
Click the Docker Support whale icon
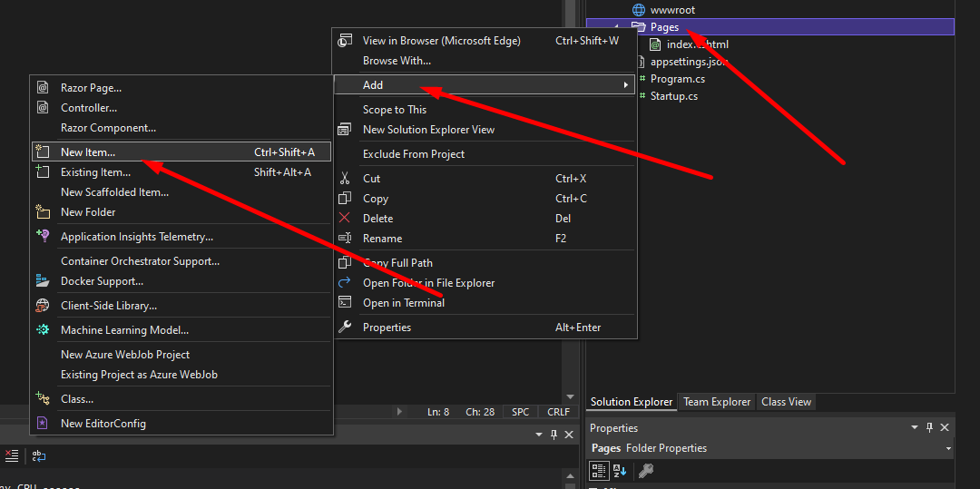pyautogui.click(x=42, y=281)
